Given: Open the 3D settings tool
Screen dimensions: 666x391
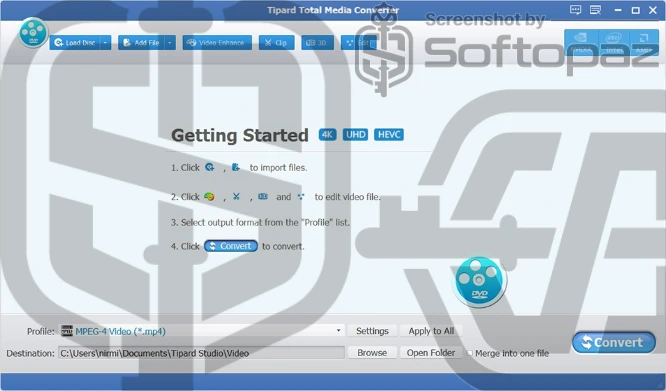Looking at the screenshot, I should (x=317, y=42).
